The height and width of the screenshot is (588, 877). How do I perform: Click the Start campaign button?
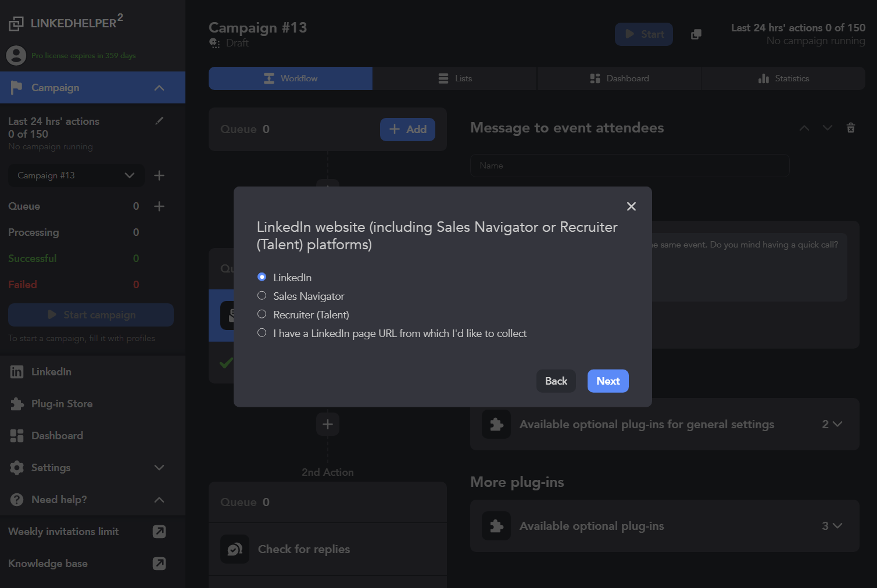[91, 315]
